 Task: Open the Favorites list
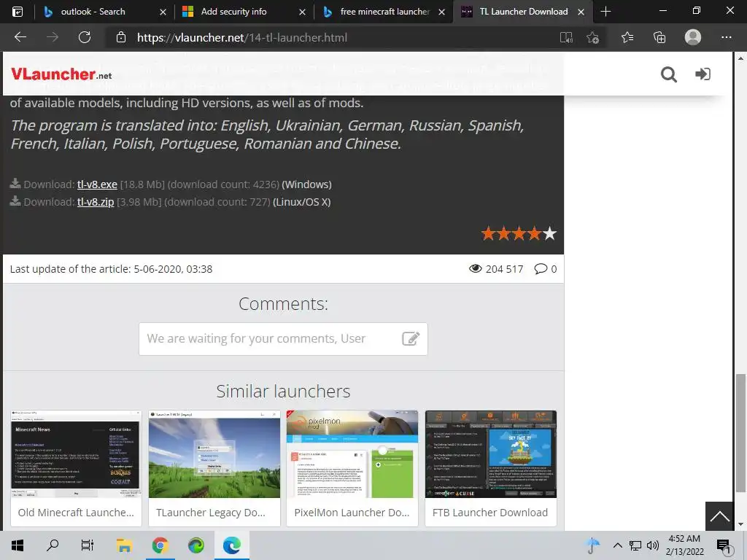pyautogui.click(x=627, y=37)
